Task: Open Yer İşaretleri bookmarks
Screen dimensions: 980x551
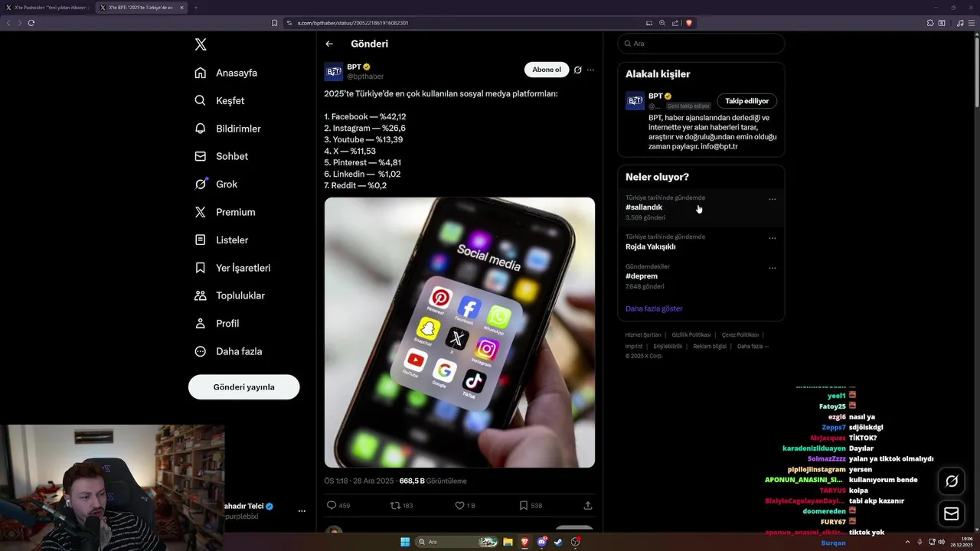Action: tap(232, 268)
